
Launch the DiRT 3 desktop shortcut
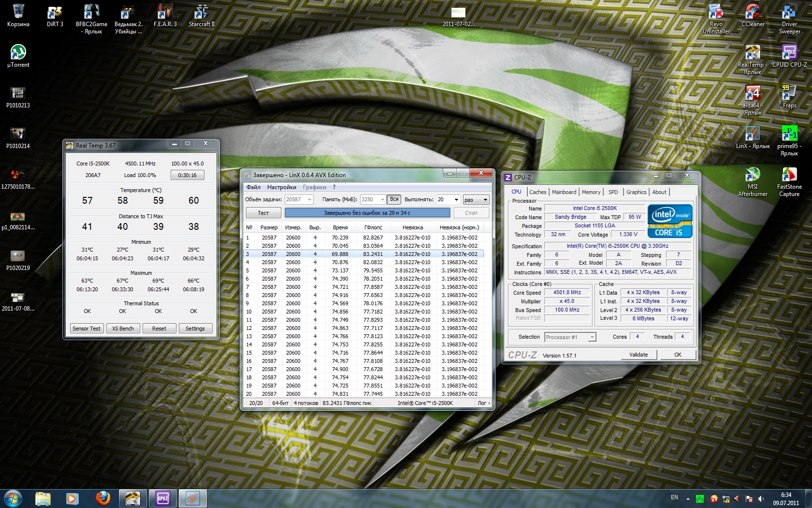(55, 15)
